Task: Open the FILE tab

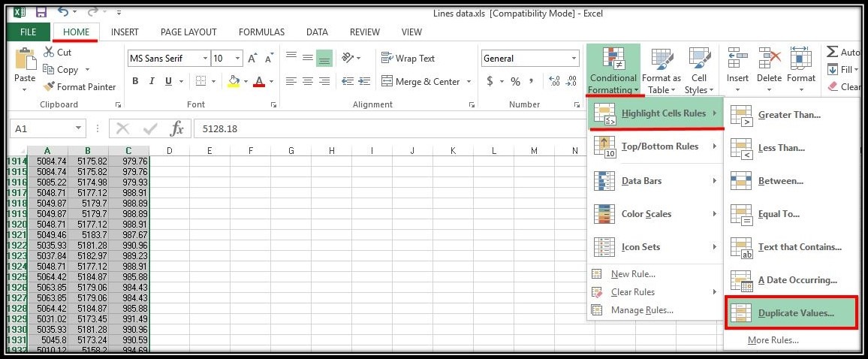Action: pyautogui.click(x=28, y=32)
